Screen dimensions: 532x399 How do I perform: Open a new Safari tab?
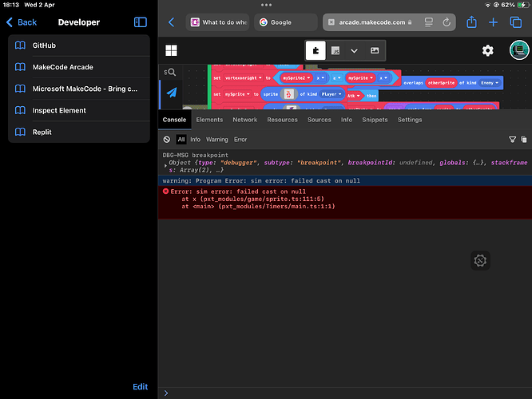point(493,22)
